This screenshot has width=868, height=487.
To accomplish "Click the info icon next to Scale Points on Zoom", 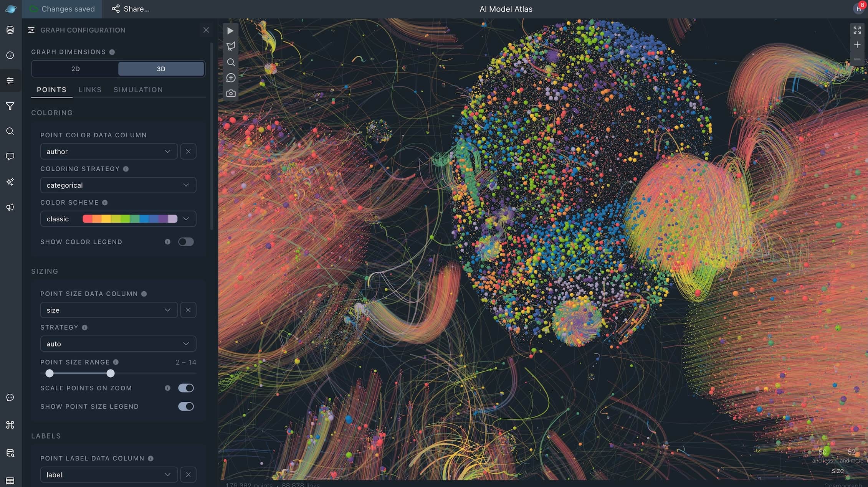I will point(167,388).
